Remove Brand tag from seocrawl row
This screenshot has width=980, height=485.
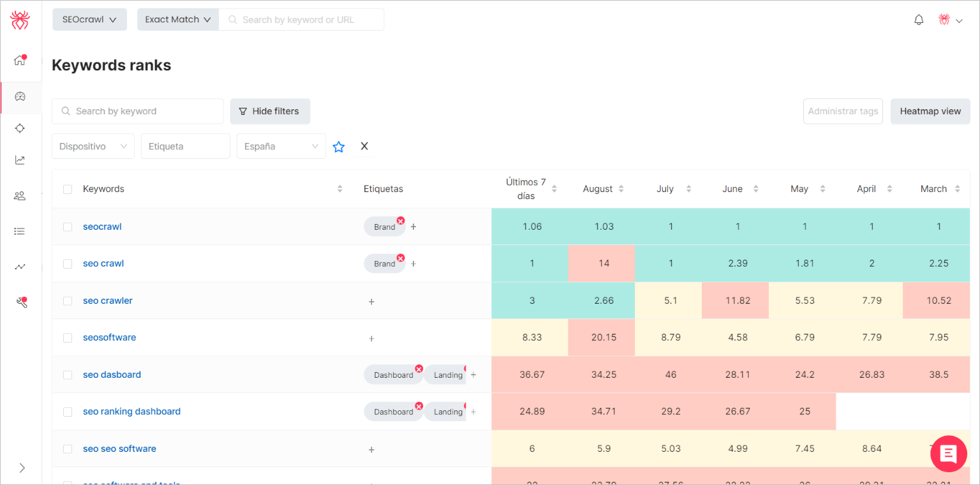pyautogui.click(x=401, y=221)
